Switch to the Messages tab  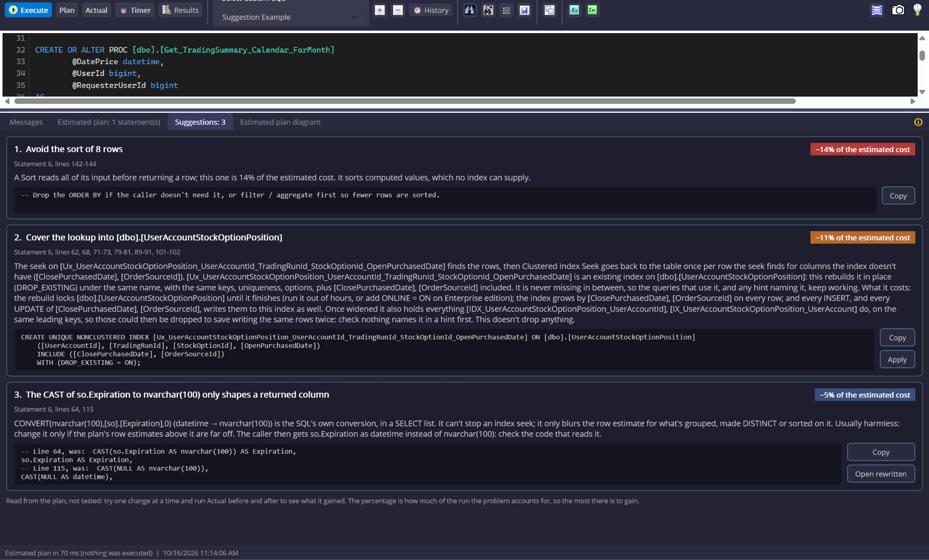coord(26,122)
